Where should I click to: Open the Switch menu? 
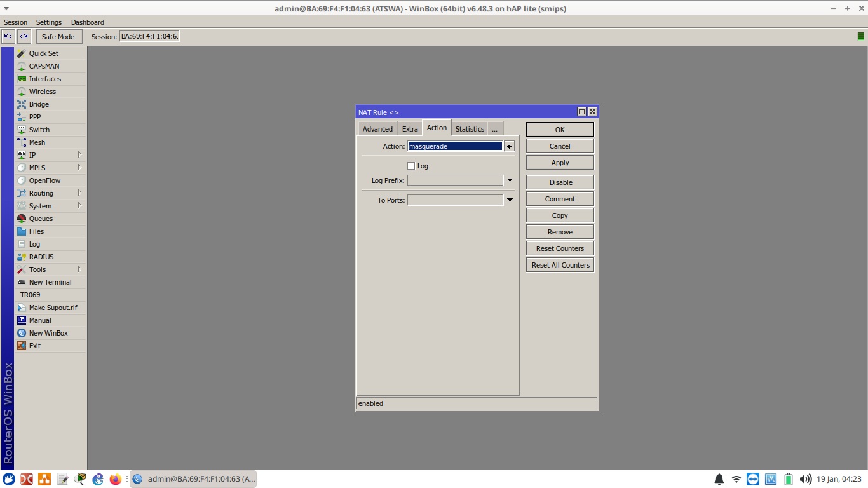coord(50,130)
